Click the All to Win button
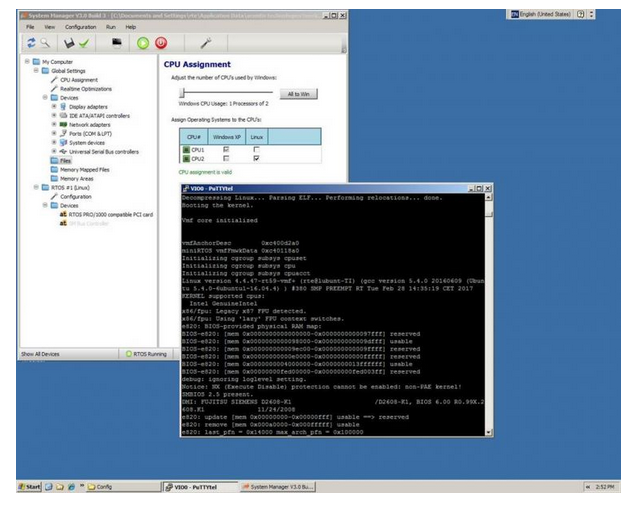Screen dimensions: 639x509 (x=298, y=92)
